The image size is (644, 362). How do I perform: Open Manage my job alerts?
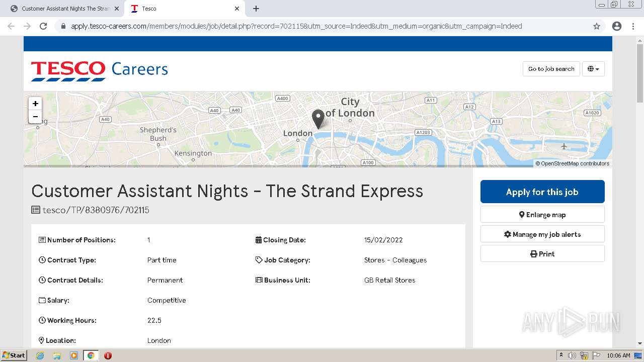542,234
